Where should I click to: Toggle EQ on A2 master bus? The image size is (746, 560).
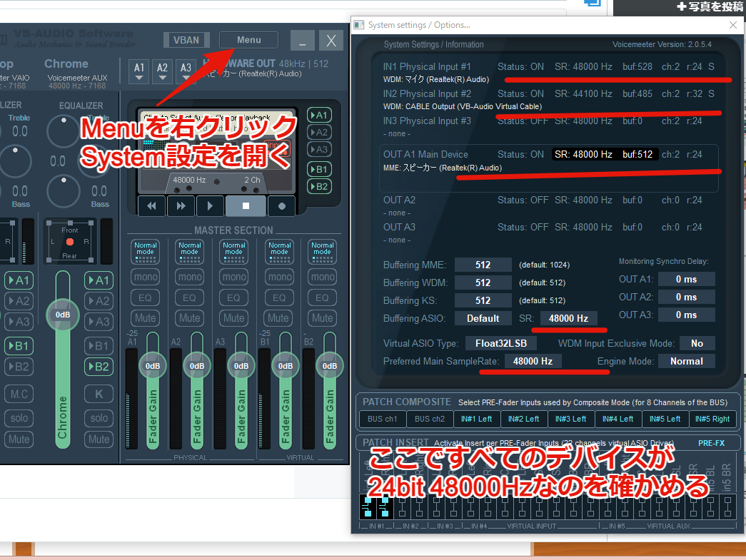(x=189, y=297)
